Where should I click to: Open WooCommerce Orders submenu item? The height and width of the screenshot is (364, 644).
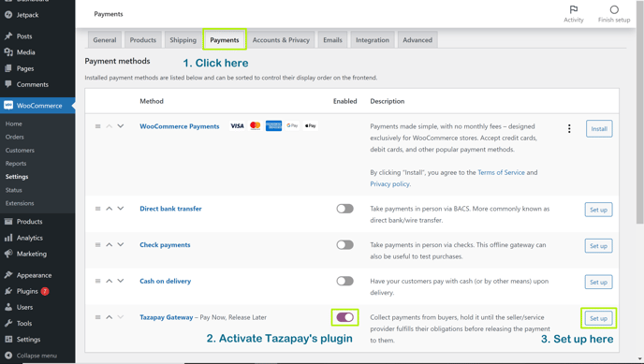(x=15, y=137)
